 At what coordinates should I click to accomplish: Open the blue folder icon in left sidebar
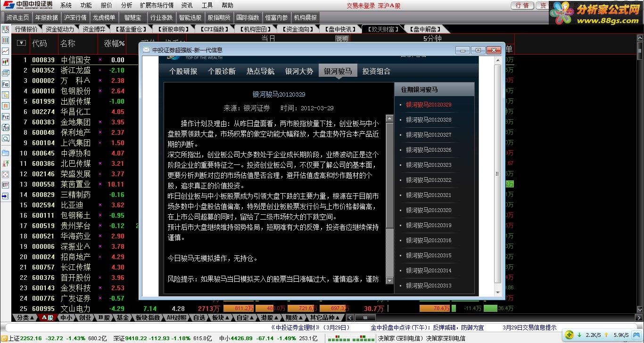point(6,153)
